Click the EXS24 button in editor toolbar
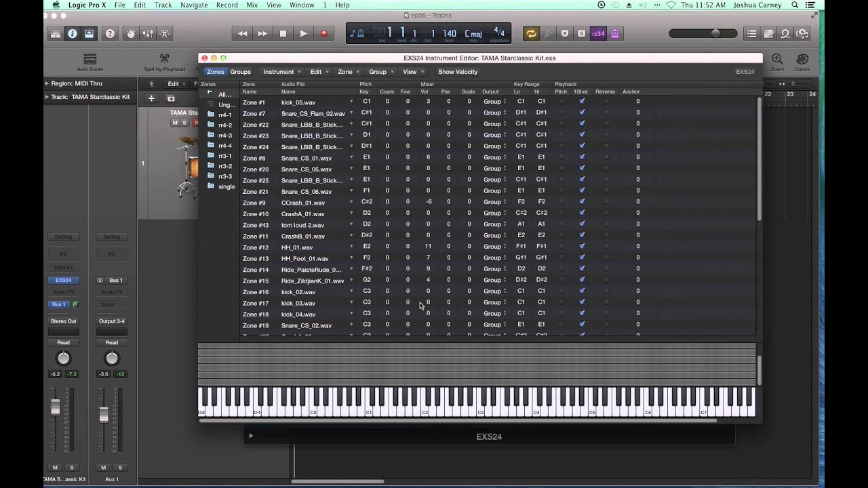The width and height of the screenshot is (868, 488). 745,72
